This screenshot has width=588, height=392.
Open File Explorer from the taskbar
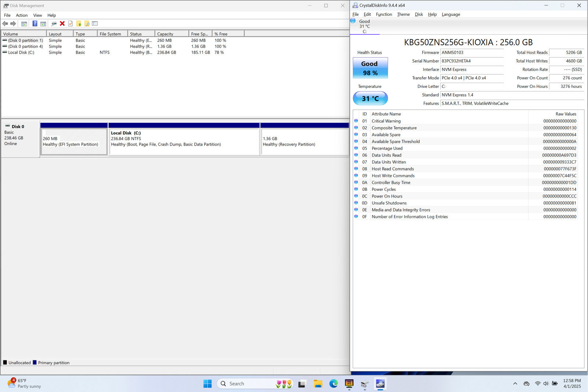318,384
